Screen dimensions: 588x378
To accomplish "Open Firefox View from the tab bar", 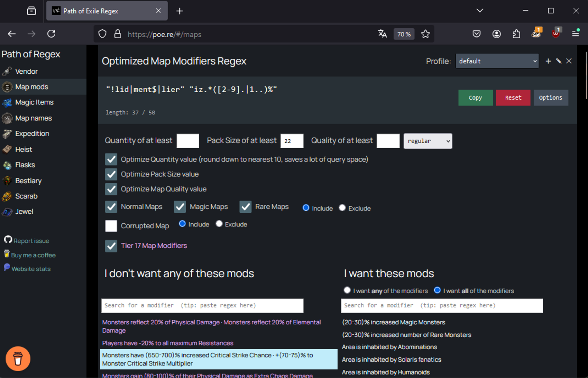I will (x=31, y=11).
